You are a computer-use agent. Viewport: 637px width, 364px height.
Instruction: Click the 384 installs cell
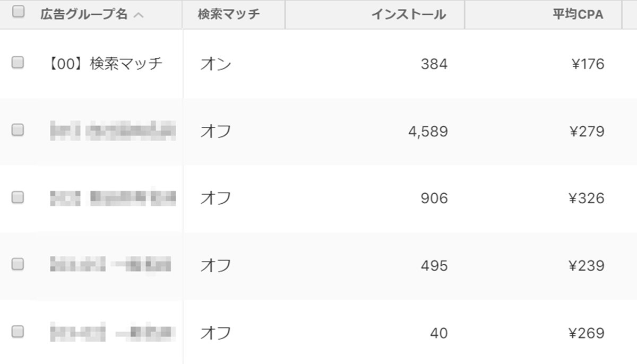pos(434,64)
